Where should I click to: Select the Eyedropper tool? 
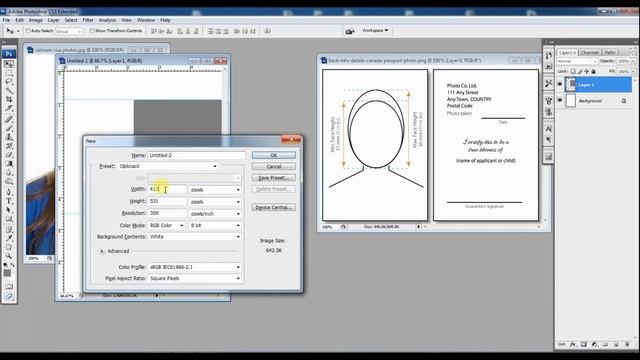(9, 238)
